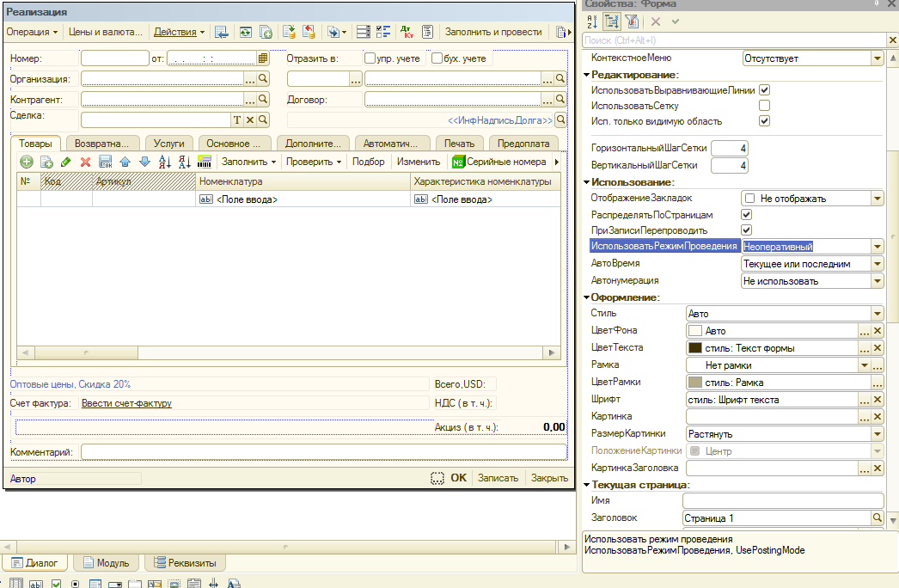Enable the ИспользоватьСетку checkbox
Viewport: 899px width, 588px height.
tap(764, 106)
